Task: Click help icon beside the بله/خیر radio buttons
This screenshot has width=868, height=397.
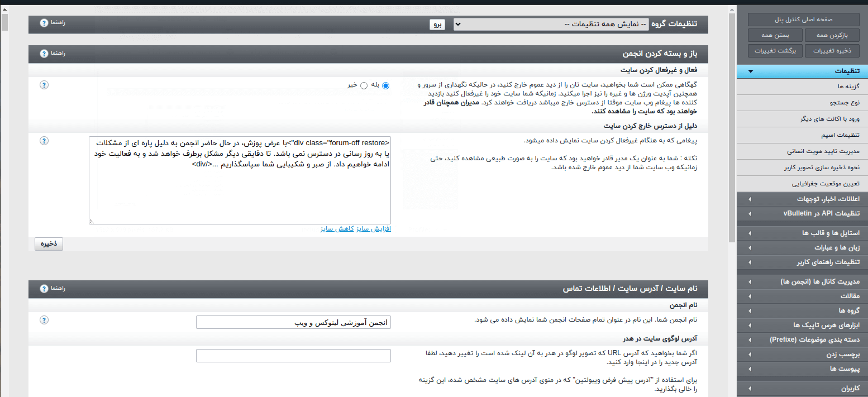Action: 44,85
